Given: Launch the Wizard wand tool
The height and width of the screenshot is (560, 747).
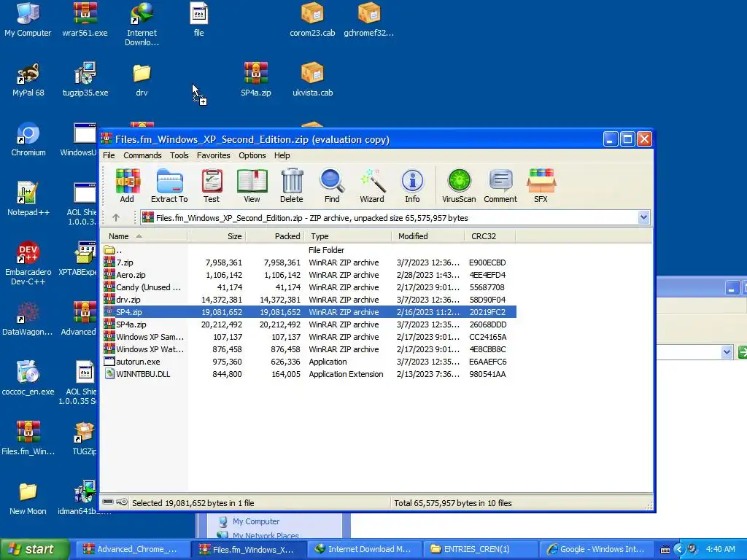Looking at the screenshot, I should 372,186.
